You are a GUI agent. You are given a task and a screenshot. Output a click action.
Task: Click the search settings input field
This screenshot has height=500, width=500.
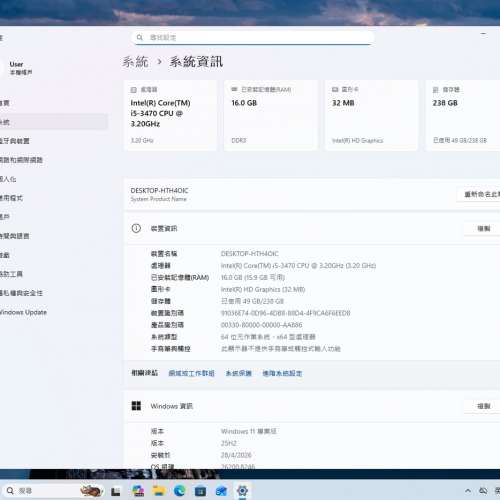point(253,37)
